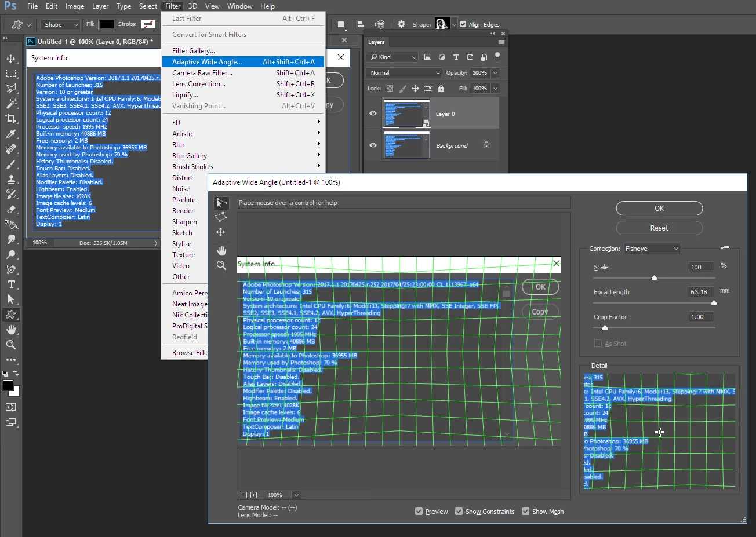Image resolution: width=756 pixels, height=537 pixels.
Task: Select the Horizontal Type tool
Action: click(11, 284)
